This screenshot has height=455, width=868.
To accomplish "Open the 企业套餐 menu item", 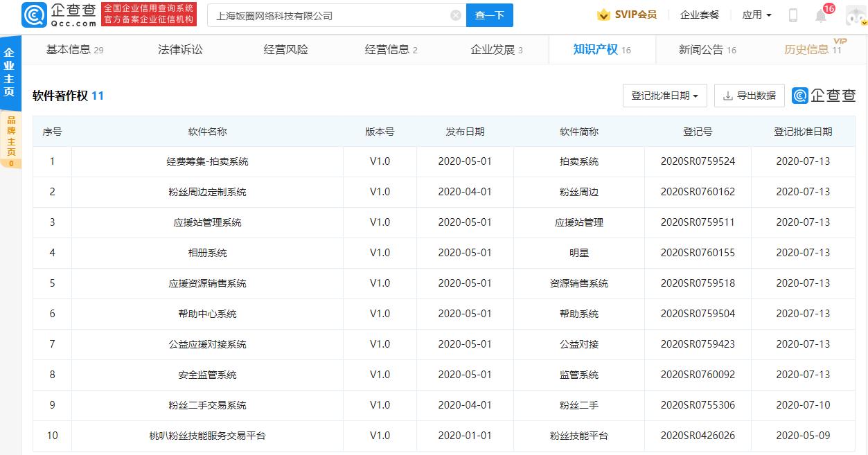I will tap(699, 14).
